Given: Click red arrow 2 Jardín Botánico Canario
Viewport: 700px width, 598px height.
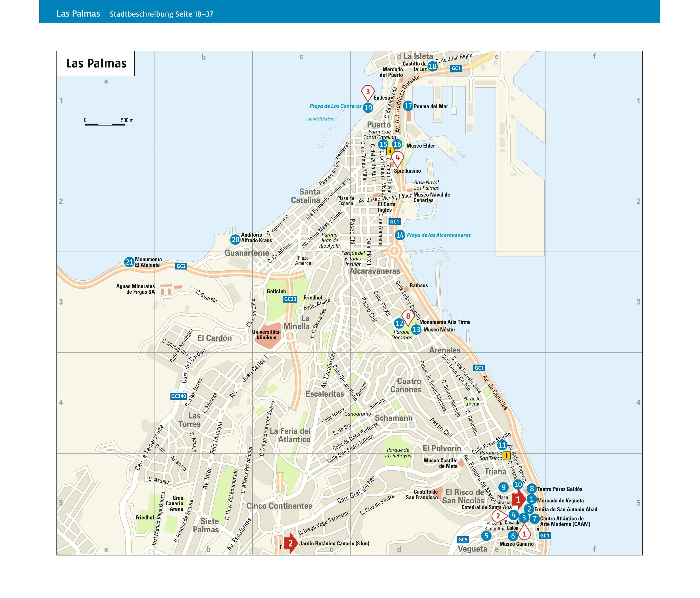Looking at the screenshot, I should pyautogui.click(x=290, y=544).
